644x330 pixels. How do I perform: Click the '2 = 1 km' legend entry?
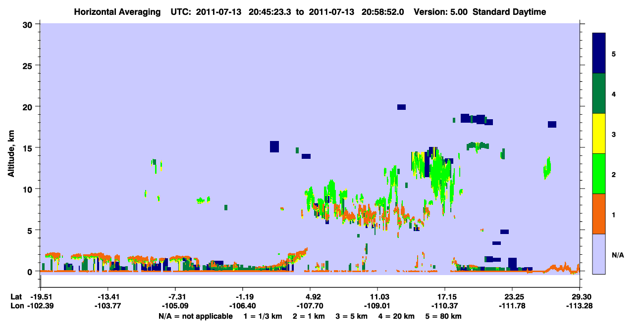309,316
